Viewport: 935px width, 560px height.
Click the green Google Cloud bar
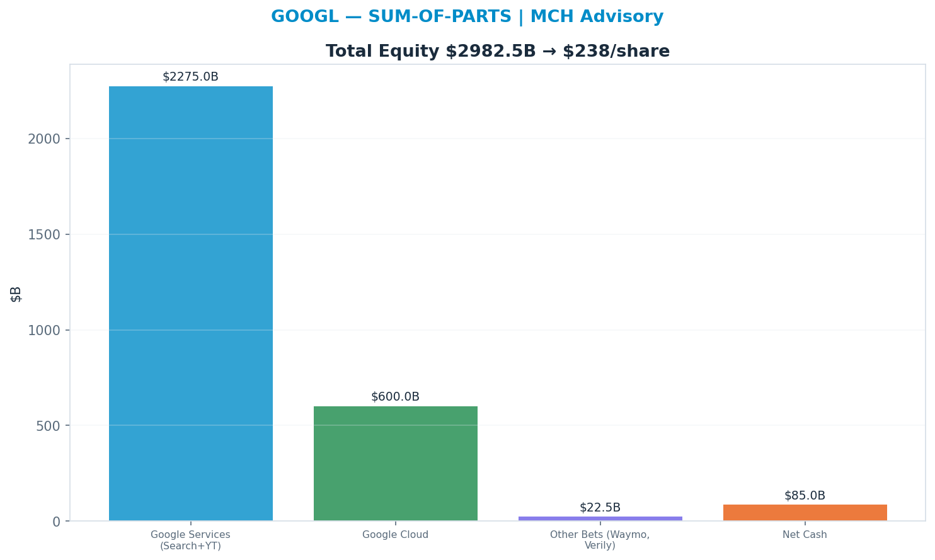click(396, 464)
